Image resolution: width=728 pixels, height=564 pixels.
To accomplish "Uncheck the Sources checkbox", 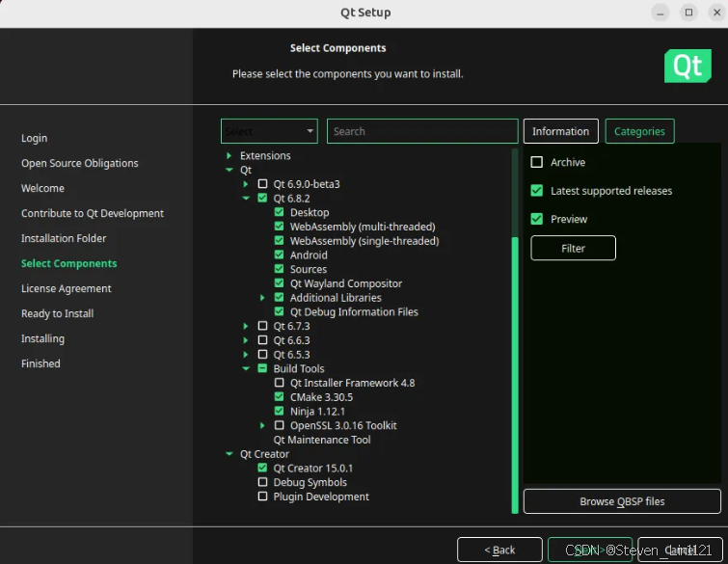I will coord(279,269).
